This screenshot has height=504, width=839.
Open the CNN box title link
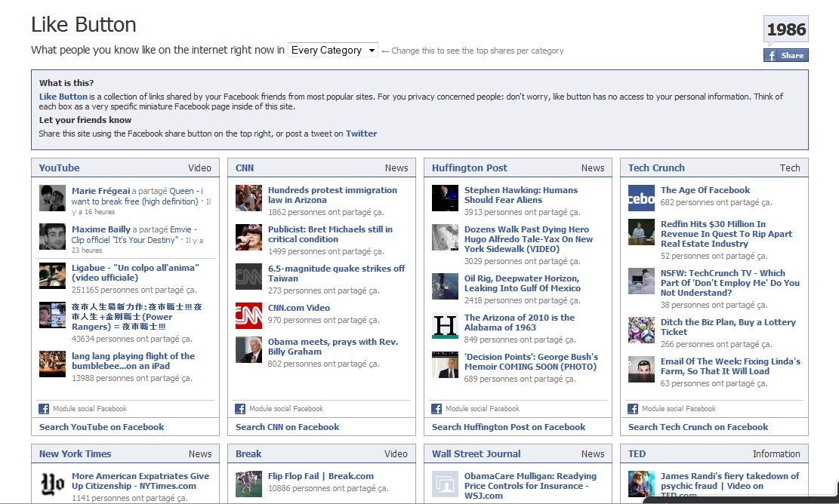pos(245,167)
